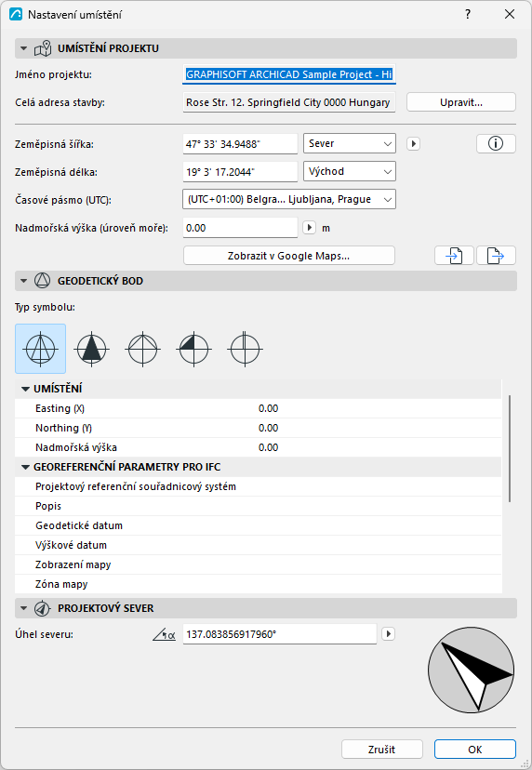Select Projektový referenční souřadnicový systém row

point(259,486)
